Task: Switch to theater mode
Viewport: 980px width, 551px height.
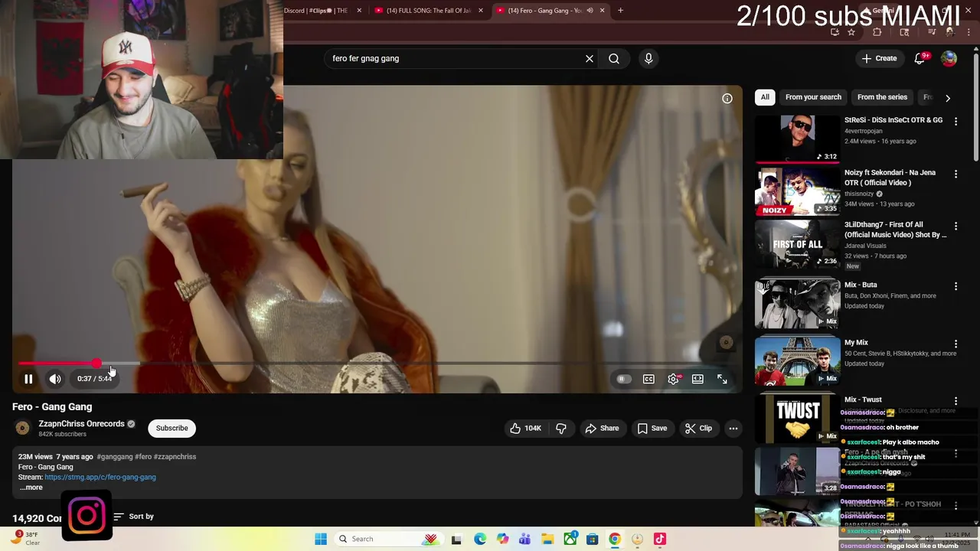Action: tap(697, 379)
